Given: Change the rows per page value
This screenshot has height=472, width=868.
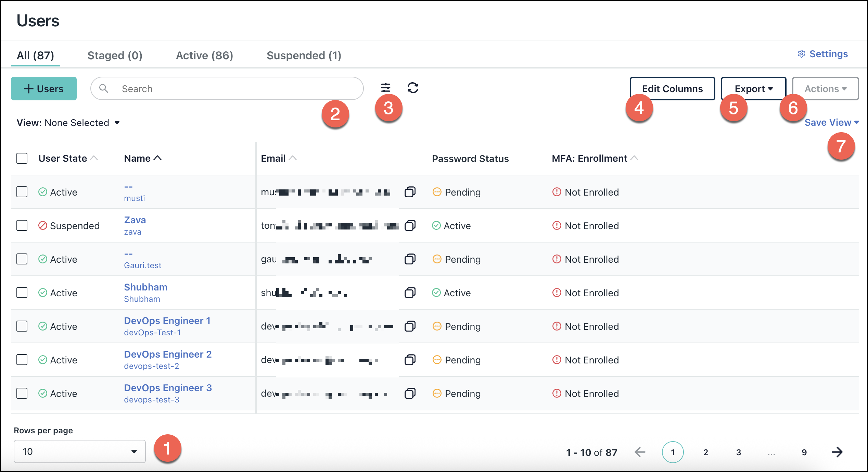Looking at the screenshot, I should pyautogui.click(x=79, y=451).
